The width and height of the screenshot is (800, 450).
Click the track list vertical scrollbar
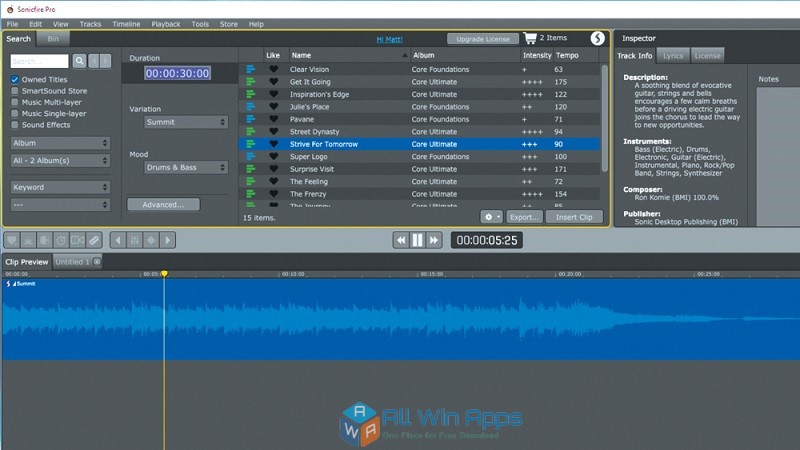pos(605,118)
